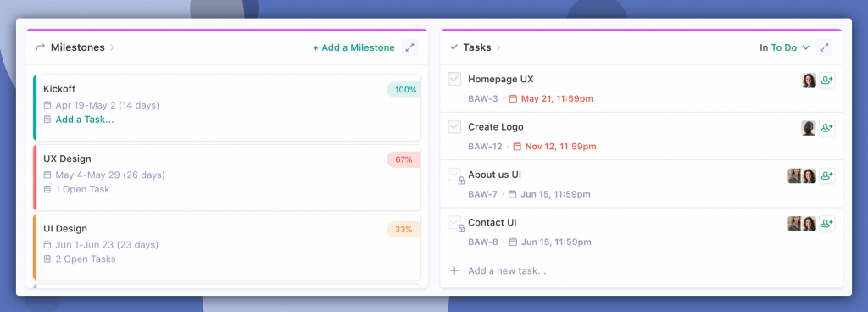The height and width of the screenshot is (312, 868).
Task: Click the plus icon beside Add a new task
Action: [454, 271]
